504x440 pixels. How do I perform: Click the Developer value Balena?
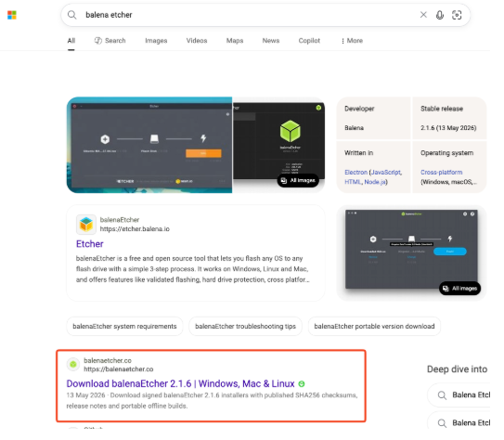click(x=354, y=128)
